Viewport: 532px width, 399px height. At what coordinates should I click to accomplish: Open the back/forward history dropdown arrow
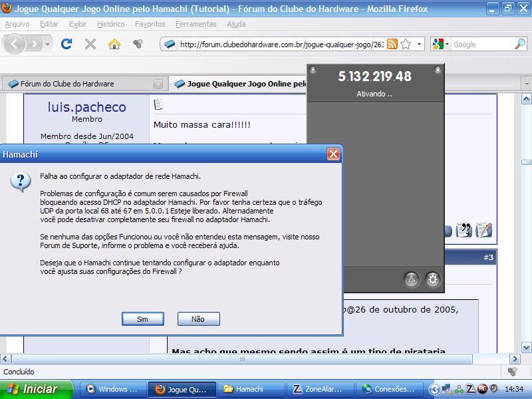47,44
